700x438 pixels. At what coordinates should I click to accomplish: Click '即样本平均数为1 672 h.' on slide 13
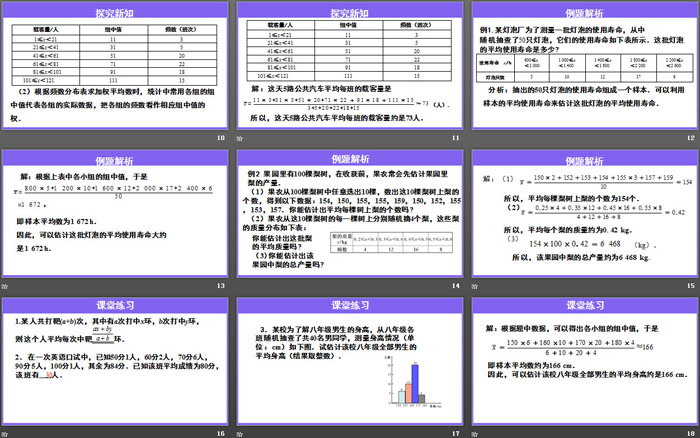(56, 221)
